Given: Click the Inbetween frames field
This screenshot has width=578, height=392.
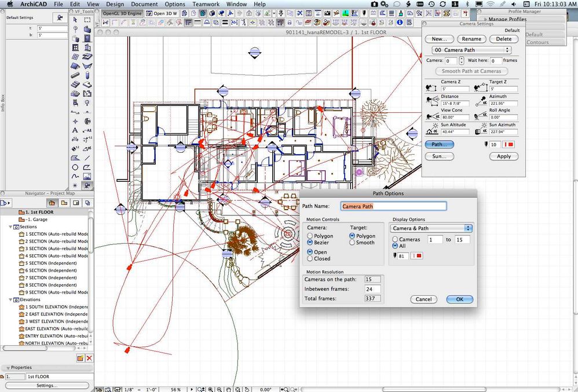Looking at the screenshot, I should [373, 289].
